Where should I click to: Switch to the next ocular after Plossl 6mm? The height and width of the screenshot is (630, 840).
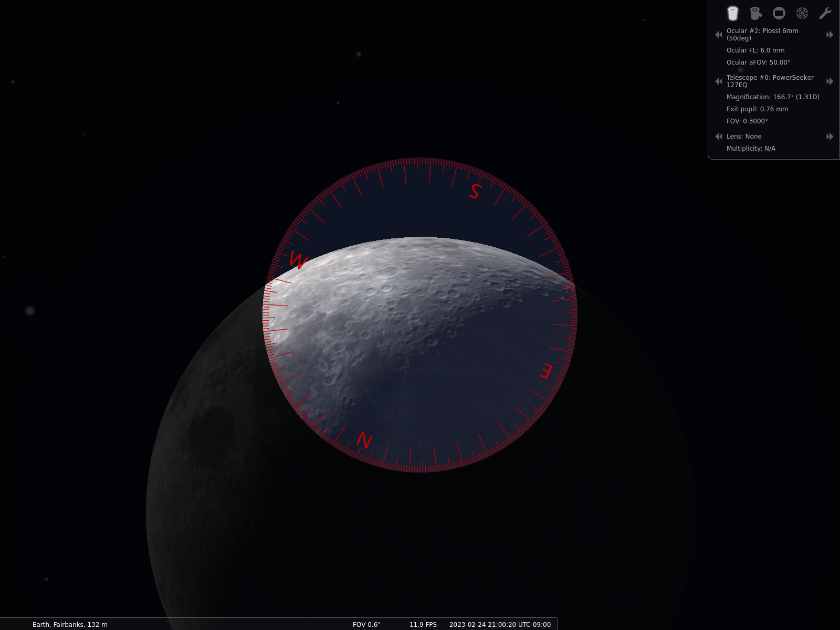tap(829, 35)
